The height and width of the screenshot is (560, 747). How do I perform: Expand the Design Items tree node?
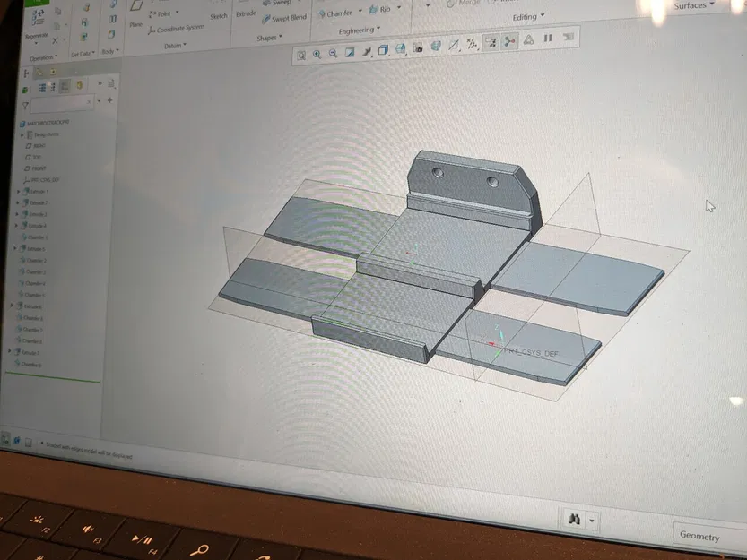coord(22,135)
